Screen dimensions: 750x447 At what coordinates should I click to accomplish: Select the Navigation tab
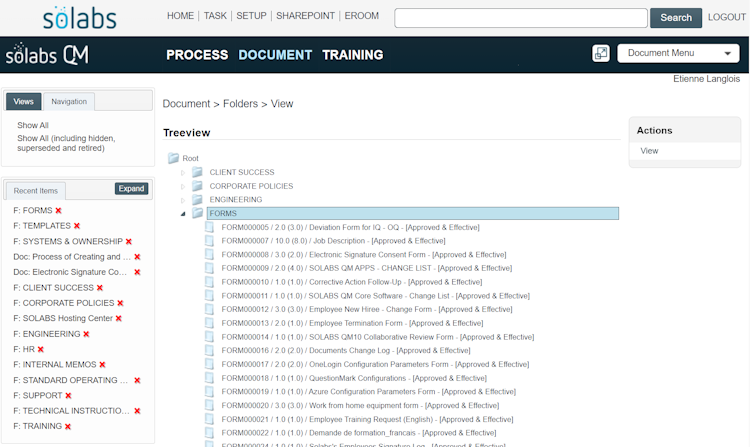click(69, 101)
